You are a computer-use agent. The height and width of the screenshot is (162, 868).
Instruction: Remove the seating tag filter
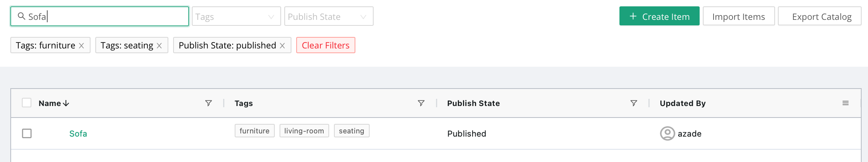pyautogui.click(x=159, y=46)
